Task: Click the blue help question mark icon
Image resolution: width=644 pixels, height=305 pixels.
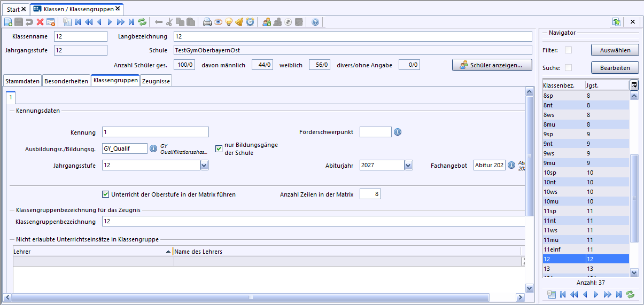Action: [x=315, y=22]
